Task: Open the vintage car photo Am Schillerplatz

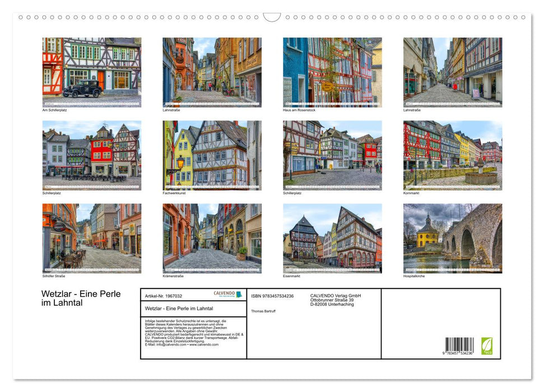Action: click(x=92, y=72)
